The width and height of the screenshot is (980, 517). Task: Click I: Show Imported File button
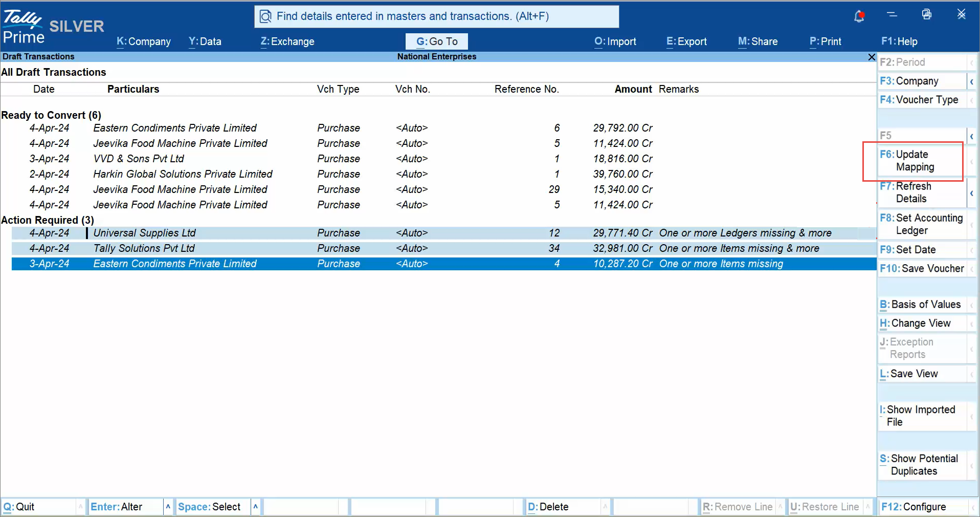[922, 416]
